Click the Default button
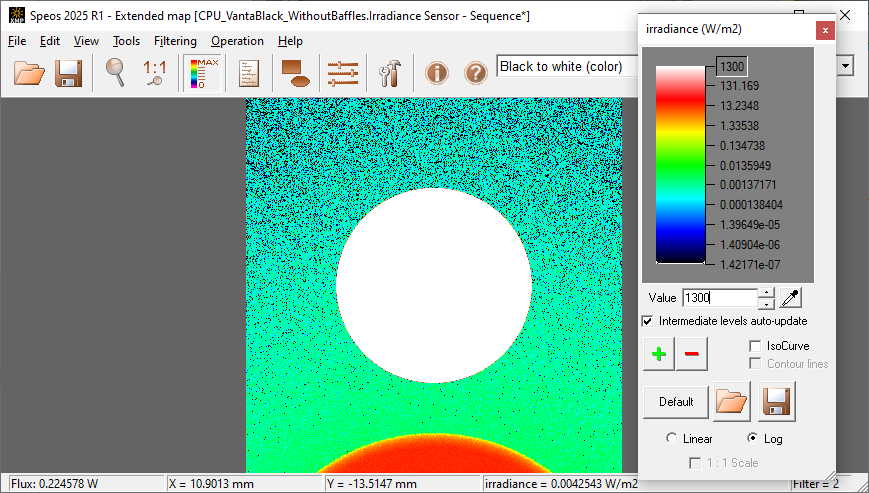Screen dimensions: 869x493 click(x=676, y=402)
